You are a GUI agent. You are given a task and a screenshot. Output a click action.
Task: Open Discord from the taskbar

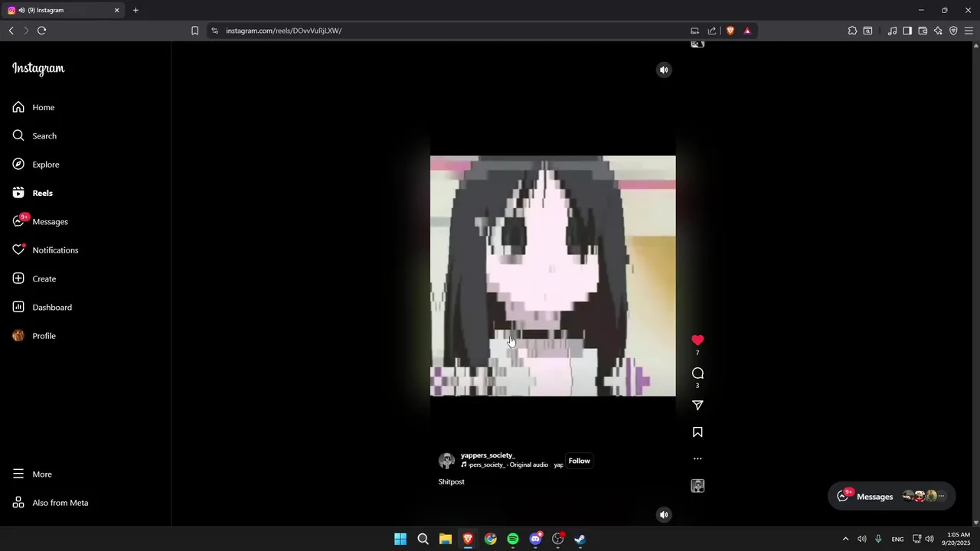point(536,539)
